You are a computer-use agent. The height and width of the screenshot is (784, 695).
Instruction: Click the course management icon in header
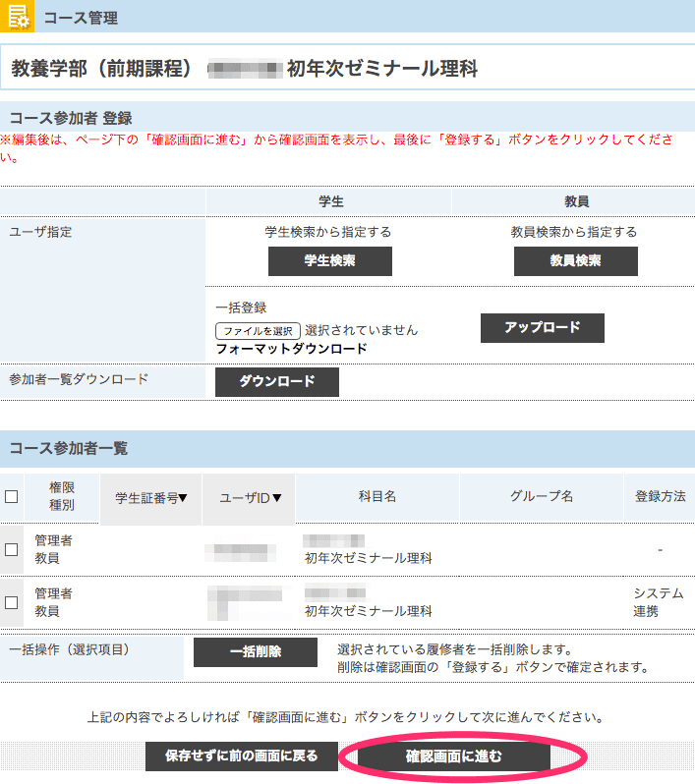(x=18, y=17)
